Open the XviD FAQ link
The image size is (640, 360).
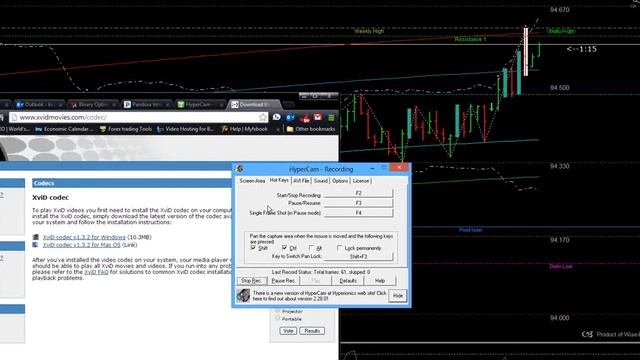tap(96, 272)
